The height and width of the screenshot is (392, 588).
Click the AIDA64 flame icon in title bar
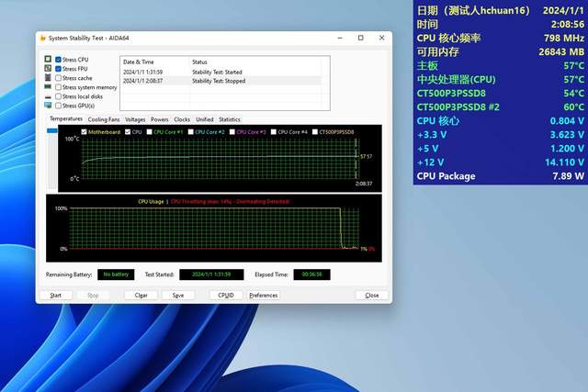point(43,38)
